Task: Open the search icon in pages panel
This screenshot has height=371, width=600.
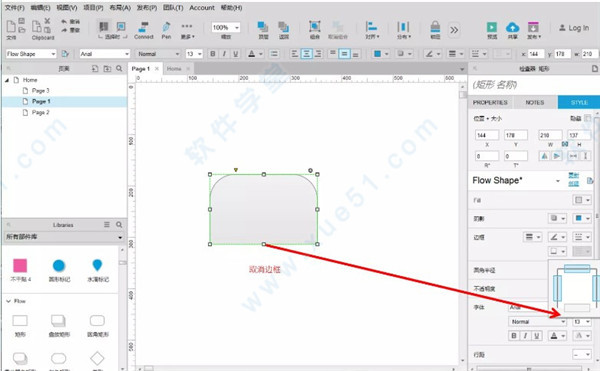Action: click(x=119, y=68)
